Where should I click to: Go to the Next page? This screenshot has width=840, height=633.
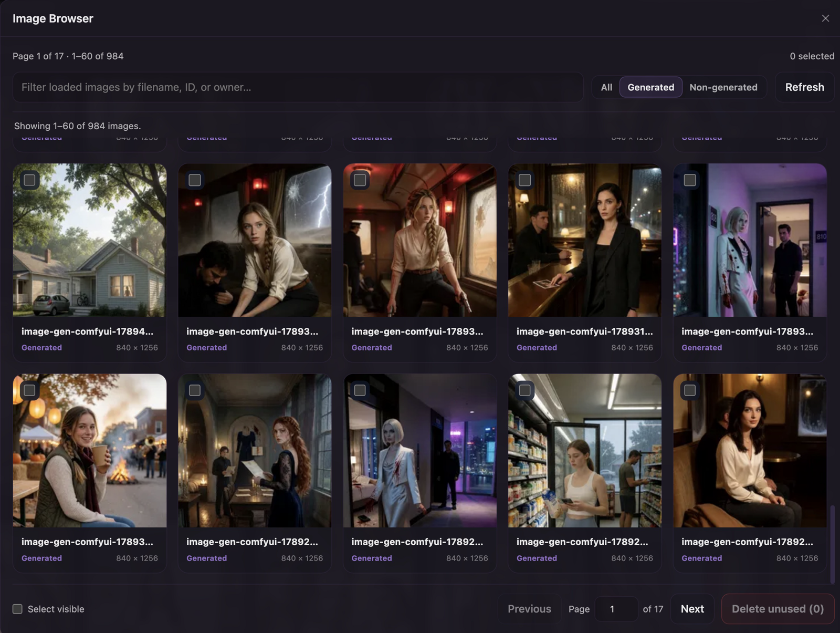tap(692, 609)
